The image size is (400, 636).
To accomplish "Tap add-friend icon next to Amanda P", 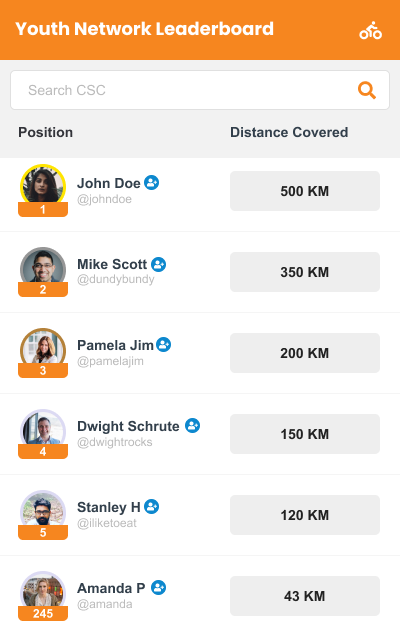I will (x=159, y=587).
